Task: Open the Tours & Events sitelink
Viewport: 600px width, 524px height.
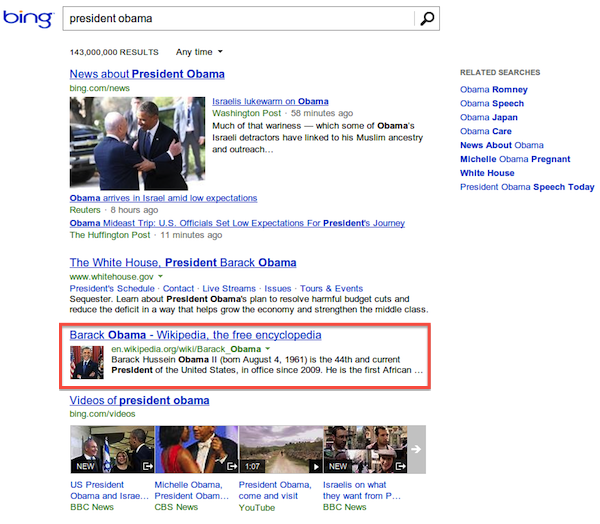Action: [x=331, y=288]
